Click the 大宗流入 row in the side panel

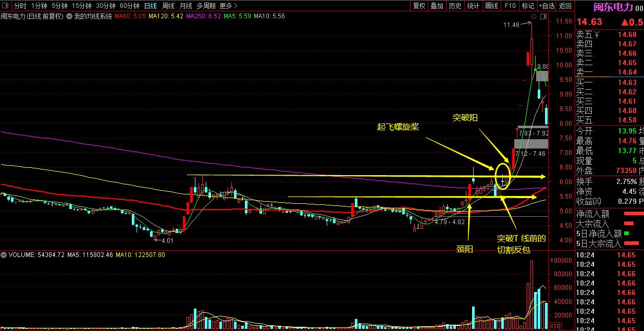[x=610, y=224]
